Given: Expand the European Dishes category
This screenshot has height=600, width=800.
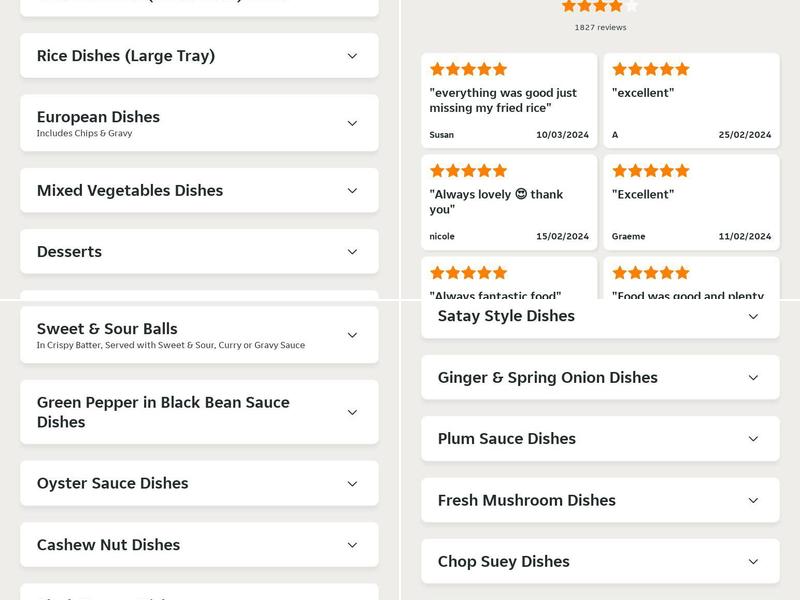Looking at the screenshot, I should [x=199, y=122].
